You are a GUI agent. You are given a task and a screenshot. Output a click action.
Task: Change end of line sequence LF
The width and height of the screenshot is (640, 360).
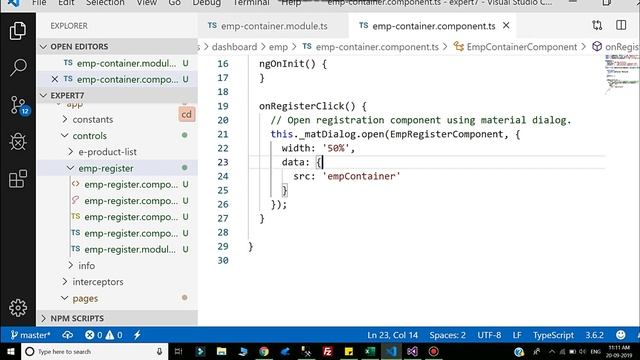click(517, 335)
